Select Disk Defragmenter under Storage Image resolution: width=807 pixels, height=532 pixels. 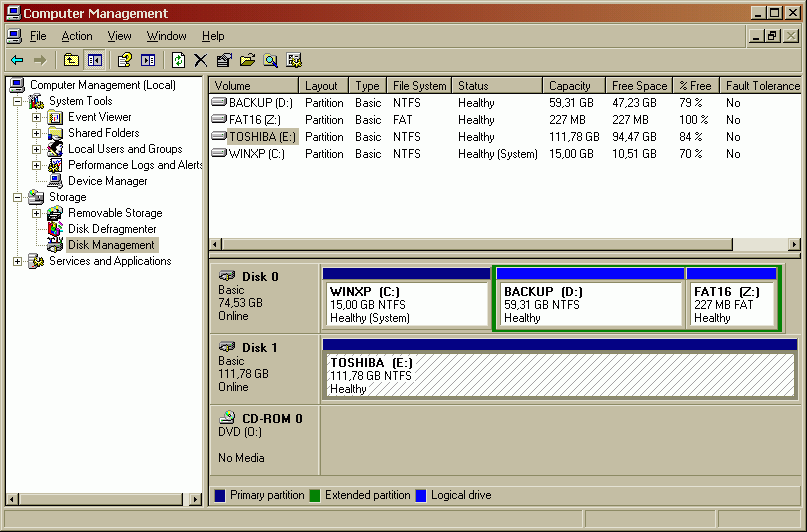coord(111,229)
